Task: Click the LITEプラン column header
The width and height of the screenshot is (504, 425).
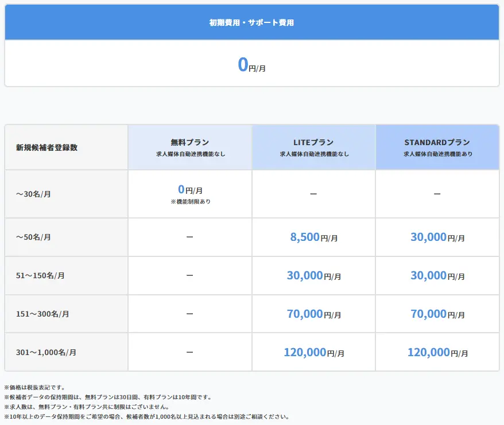Action: pos(313,147)
